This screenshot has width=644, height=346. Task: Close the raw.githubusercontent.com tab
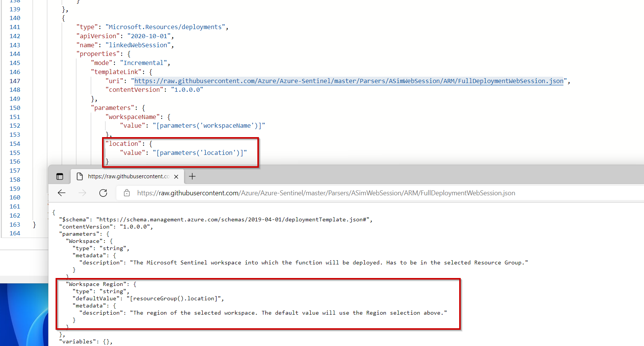(176, 176)
